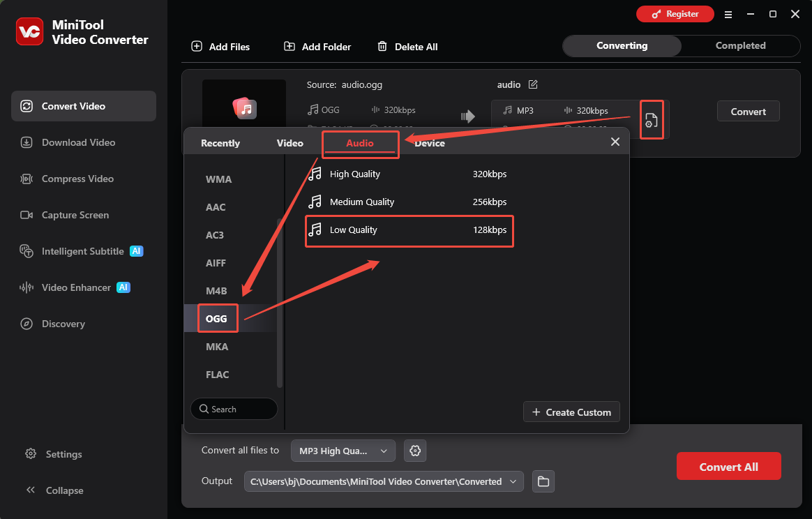Click Add Folder button
This screenshot has height=519, width=812.
(317, 47)
